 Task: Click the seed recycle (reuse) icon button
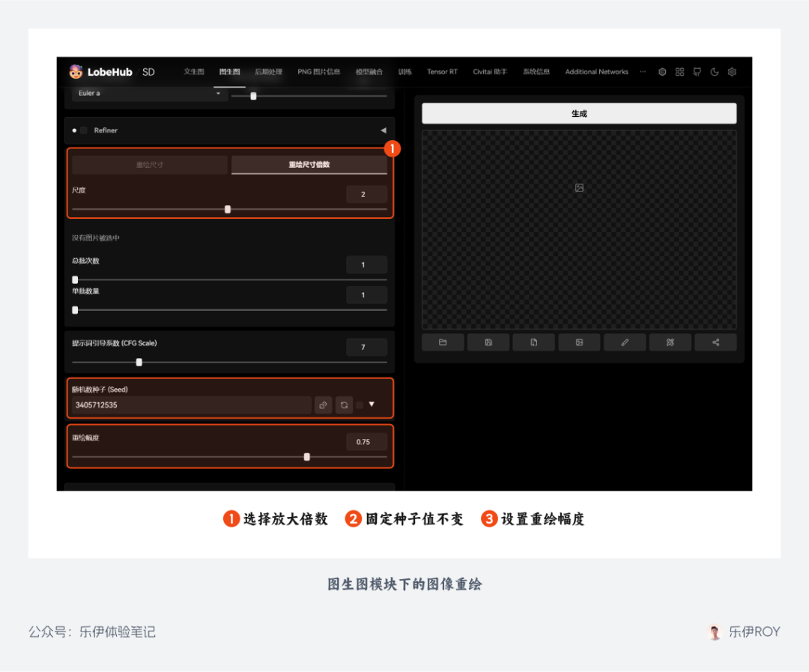point(344,405)
